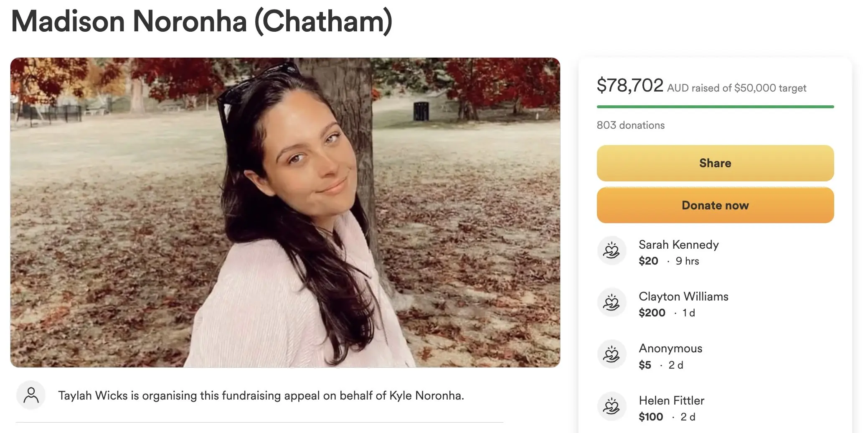Image resolution: width=868 pixels, height=433 pixels.
Task: Click the Share button
Action: click(715, 163)
